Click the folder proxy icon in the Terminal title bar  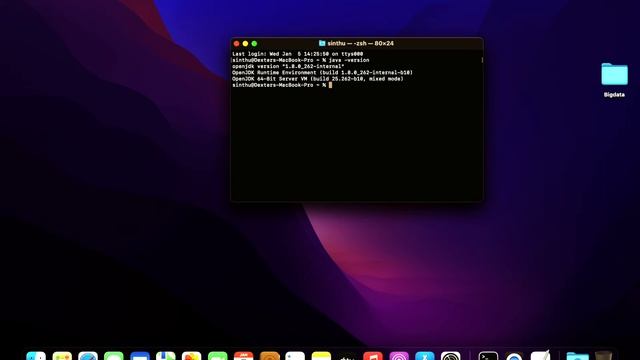coord(322,43)
